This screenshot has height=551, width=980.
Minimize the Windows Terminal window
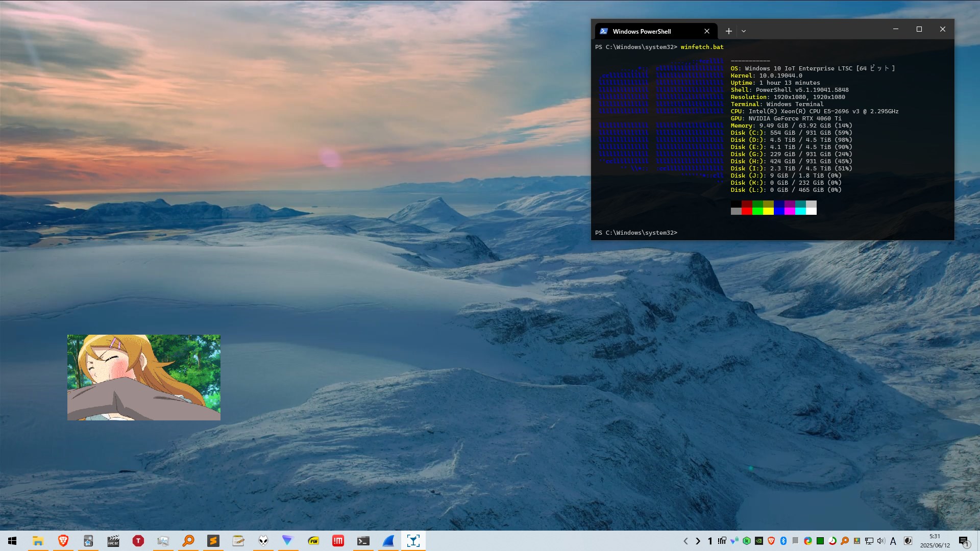[x=896, y=29]
